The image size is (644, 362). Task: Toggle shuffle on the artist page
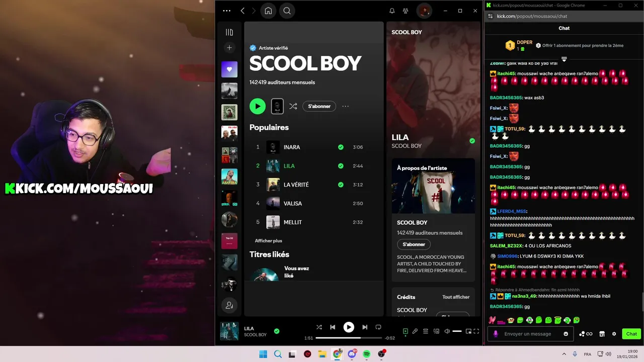293,106
